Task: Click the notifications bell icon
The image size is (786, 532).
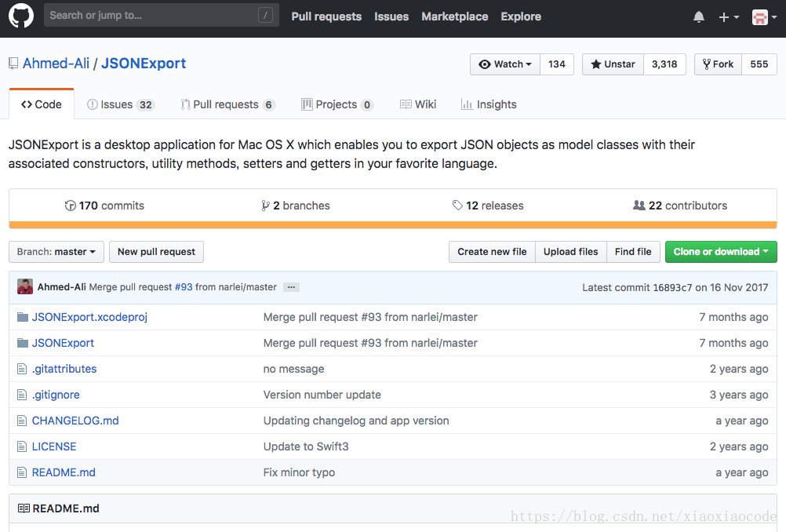Action: pyautogui.click(x=699, y=17)
